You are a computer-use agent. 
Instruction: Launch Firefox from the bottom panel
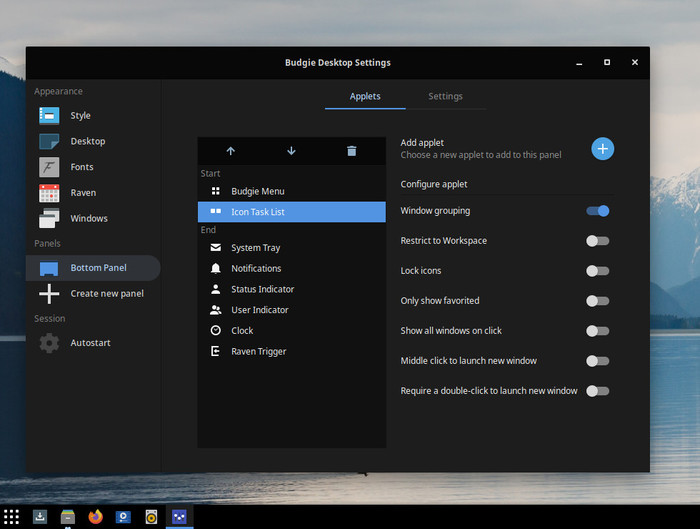(95, 517)
